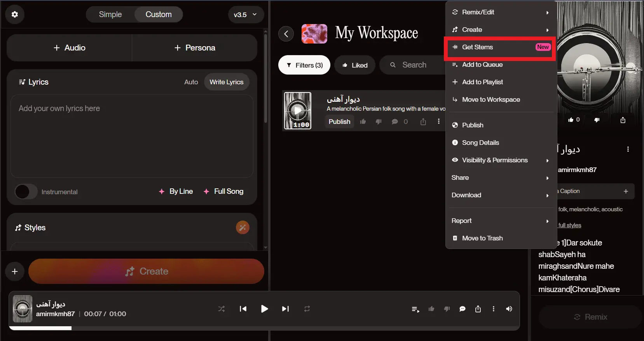Choose Move to Trash menu item
The image size is (644, 341).
pyautogui.click(x=482, y=238)
